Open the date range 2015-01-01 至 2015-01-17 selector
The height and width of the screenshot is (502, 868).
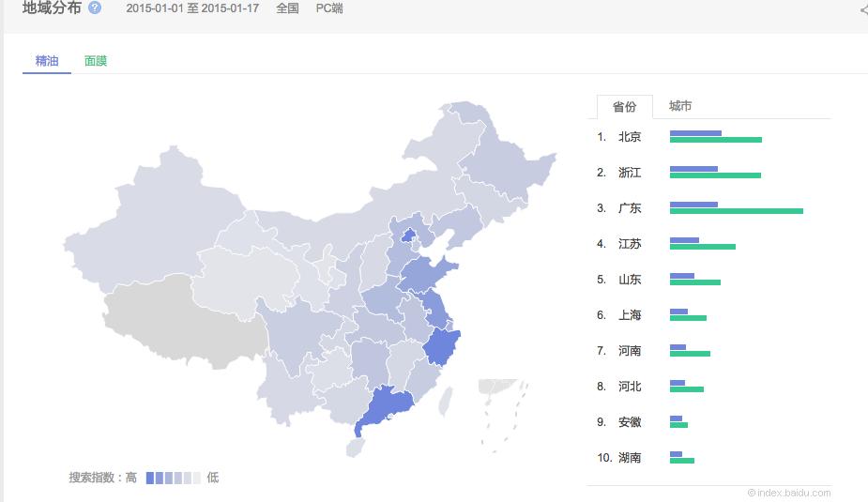click(192, 8)
